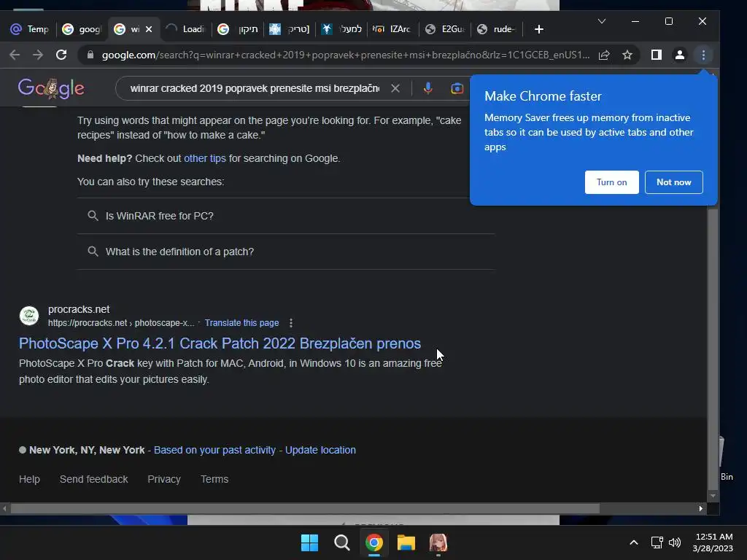Open volume control in system tray

pyautogui.click(x=675, y=542)
